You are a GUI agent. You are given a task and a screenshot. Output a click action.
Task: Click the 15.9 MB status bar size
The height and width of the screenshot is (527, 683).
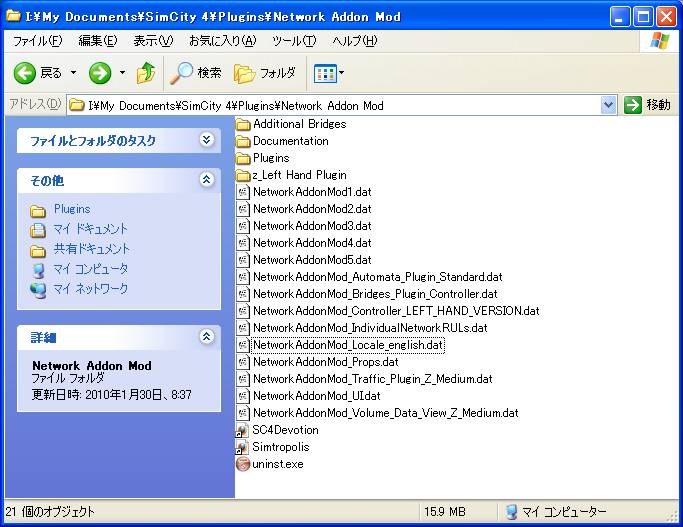[x=445, y=512]
